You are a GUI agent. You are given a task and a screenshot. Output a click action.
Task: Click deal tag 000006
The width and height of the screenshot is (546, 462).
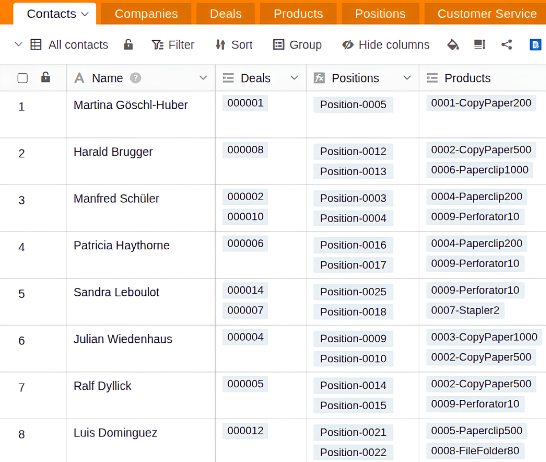point(245,243)
